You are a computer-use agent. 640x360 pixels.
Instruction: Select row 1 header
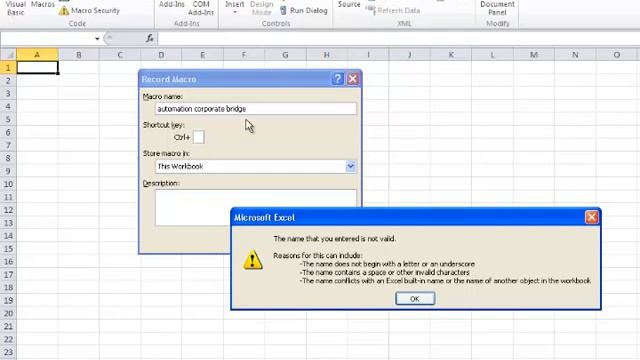tap(8, 67)
